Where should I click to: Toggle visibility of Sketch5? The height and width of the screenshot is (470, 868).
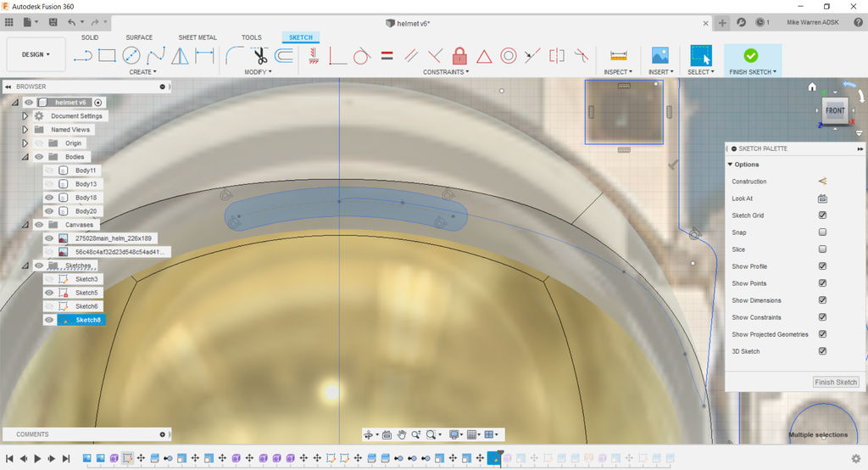[49, 293]
